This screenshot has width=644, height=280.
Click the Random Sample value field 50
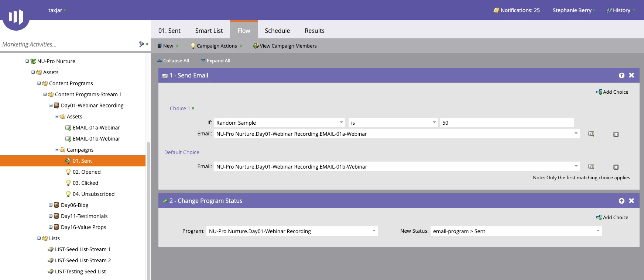[x=507, y=122]
